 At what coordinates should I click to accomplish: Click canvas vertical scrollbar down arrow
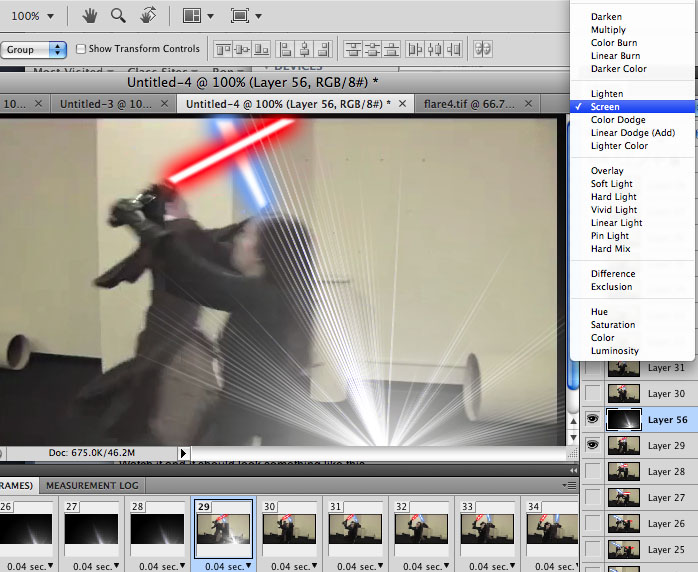pyautogui.click(x=573, y=438)
